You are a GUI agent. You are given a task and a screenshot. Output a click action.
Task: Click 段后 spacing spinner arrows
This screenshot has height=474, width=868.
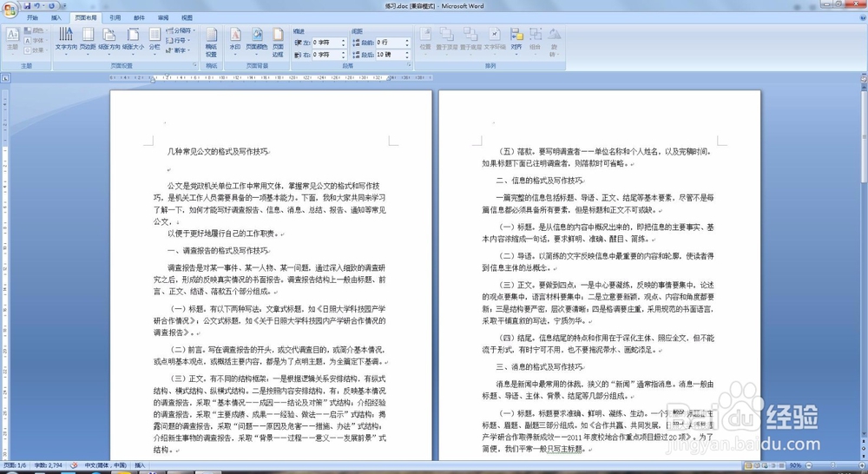(408, 55)
